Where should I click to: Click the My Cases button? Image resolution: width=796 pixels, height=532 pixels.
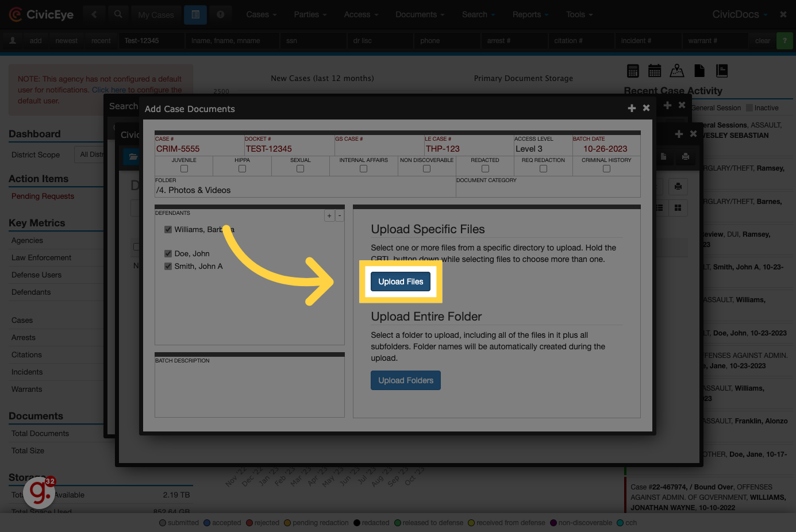pyautogui.click(x=156, y=15)
